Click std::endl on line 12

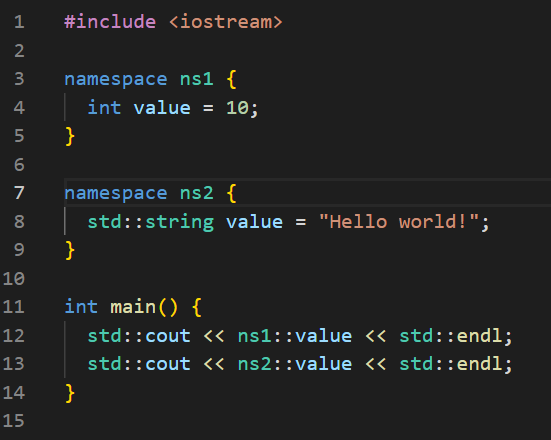click(x=450, y=336)
